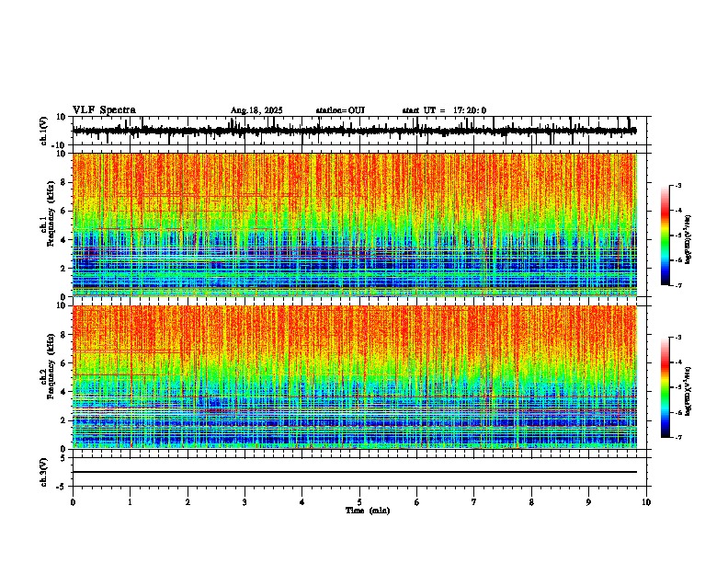Click the ch.1 spectrogram panel
This screenshot has height=563, width=728.
point(355,224)
